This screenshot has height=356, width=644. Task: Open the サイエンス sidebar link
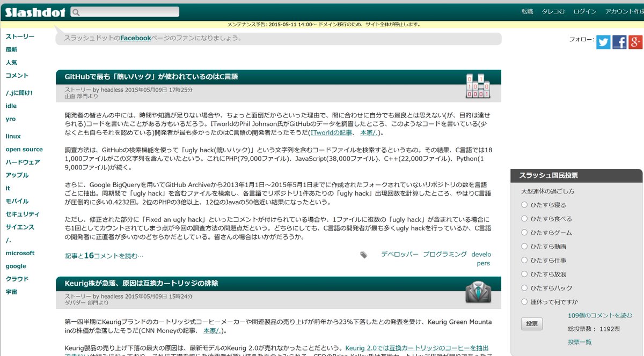(20, 227)
